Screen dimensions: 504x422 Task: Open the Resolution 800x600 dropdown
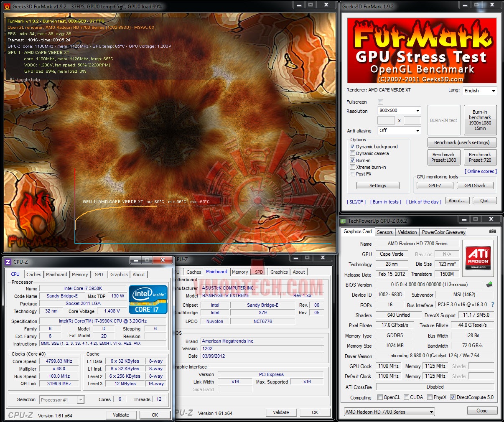(399, 110)
